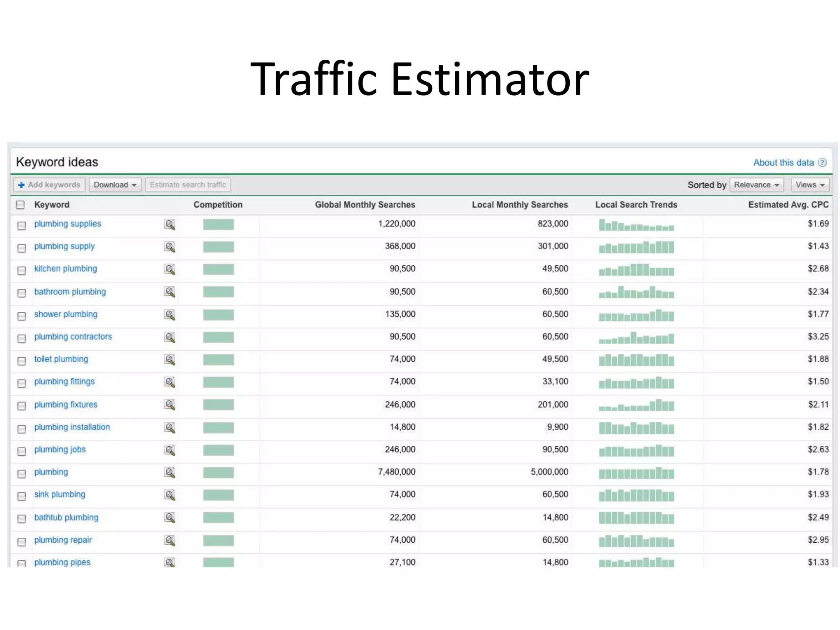Check the toilet plumbing checkbox
Screen dimensions: 840x630
click(x=22, y=361)
